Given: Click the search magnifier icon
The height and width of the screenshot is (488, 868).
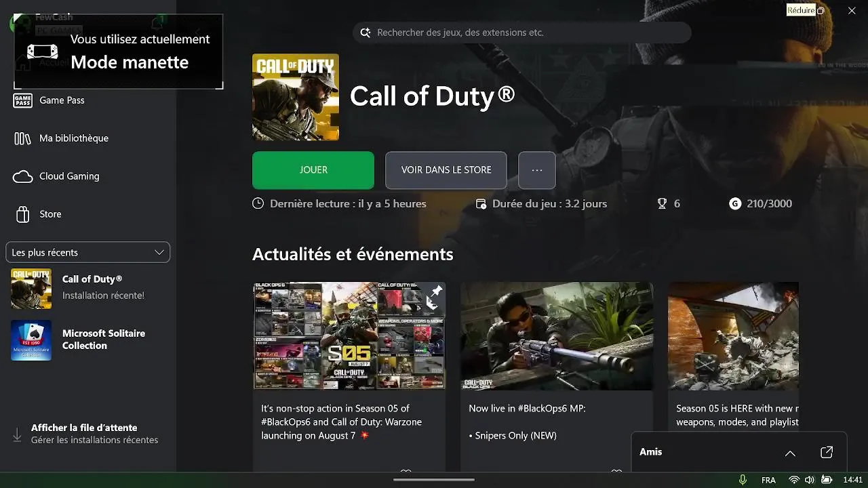Looking at the screenshot, I should pyautogui.click(x=365, y=33).
